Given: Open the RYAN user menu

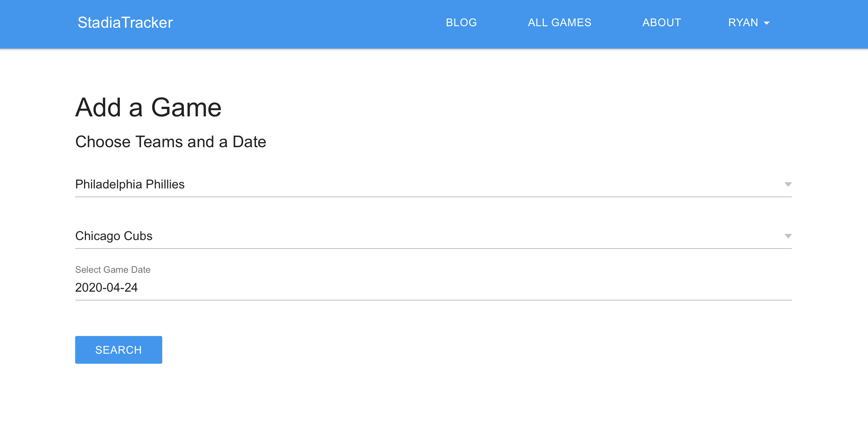Looking at the screenshot, I should coord(743,23).
